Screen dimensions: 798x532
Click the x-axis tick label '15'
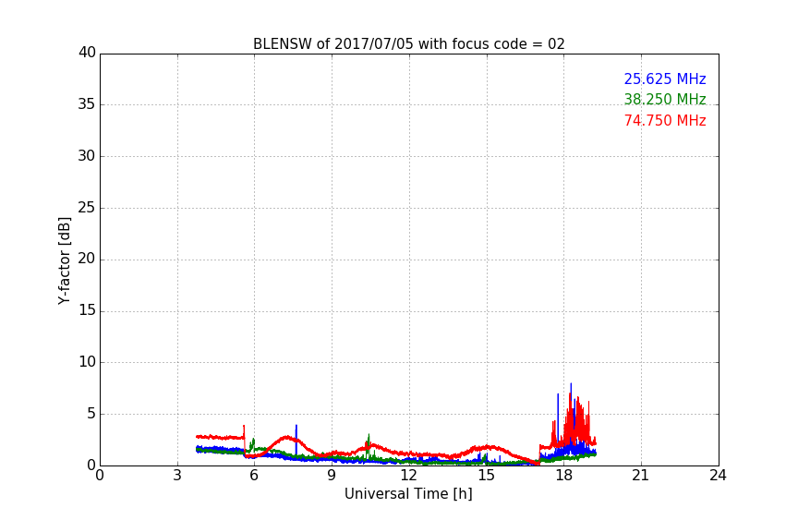coord(487,476)
